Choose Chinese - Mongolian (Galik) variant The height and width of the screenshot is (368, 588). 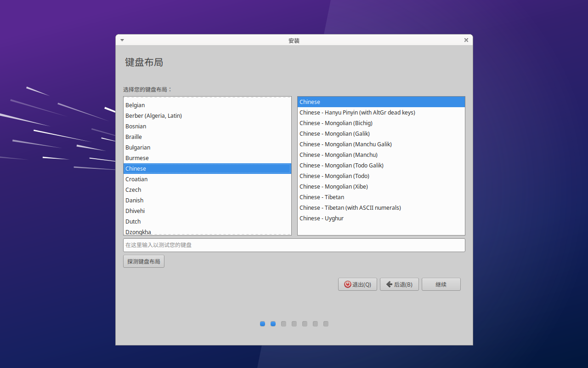pyautogui.click(x=381, y=133)
